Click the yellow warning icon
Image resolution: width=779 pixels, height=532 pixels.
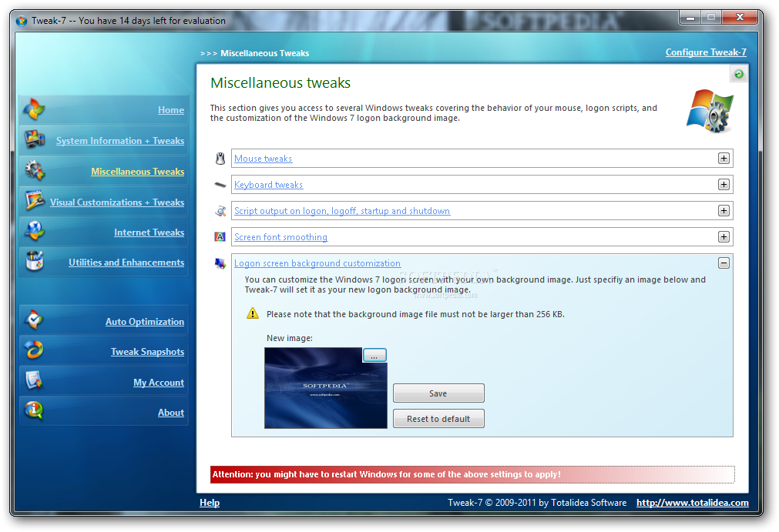[x=253, y=313]
